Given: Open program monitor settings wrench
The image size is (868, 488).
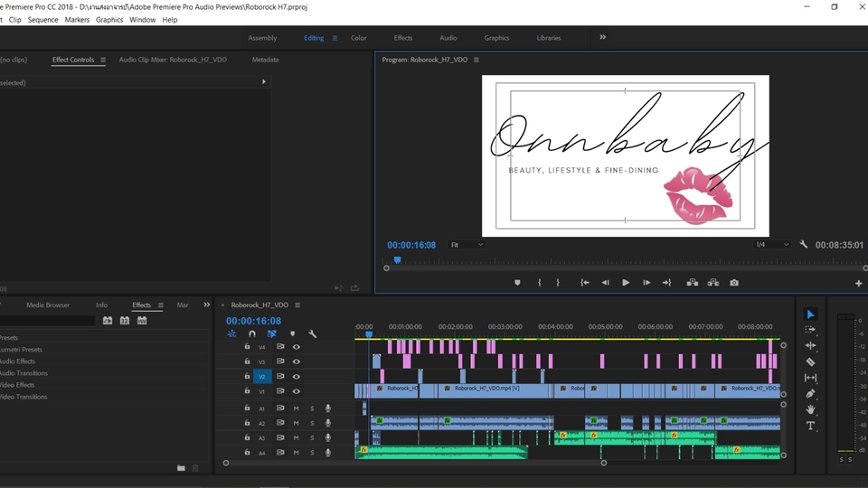Looking at the screenshot, I should [x=803, y=244].
